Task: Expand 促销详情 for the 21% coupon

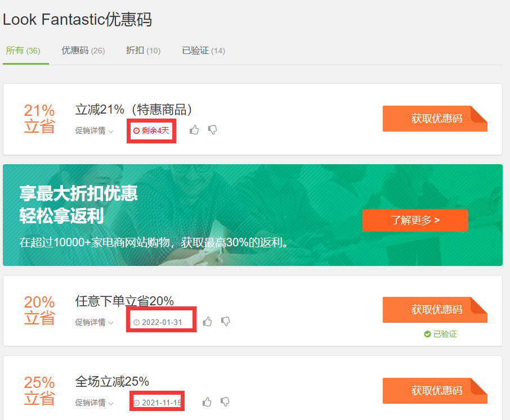Action: 94,130
